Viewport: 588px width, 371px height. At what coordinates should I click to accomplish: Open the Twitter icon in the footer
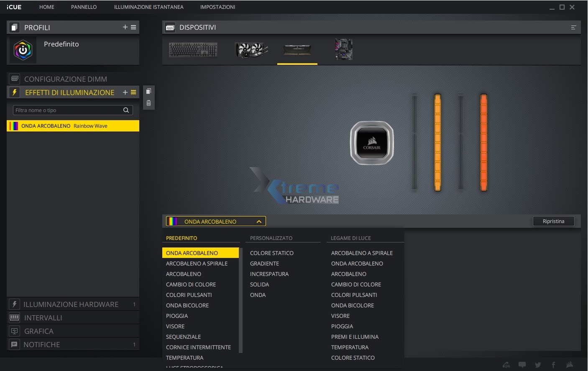[x=538, y=365]
